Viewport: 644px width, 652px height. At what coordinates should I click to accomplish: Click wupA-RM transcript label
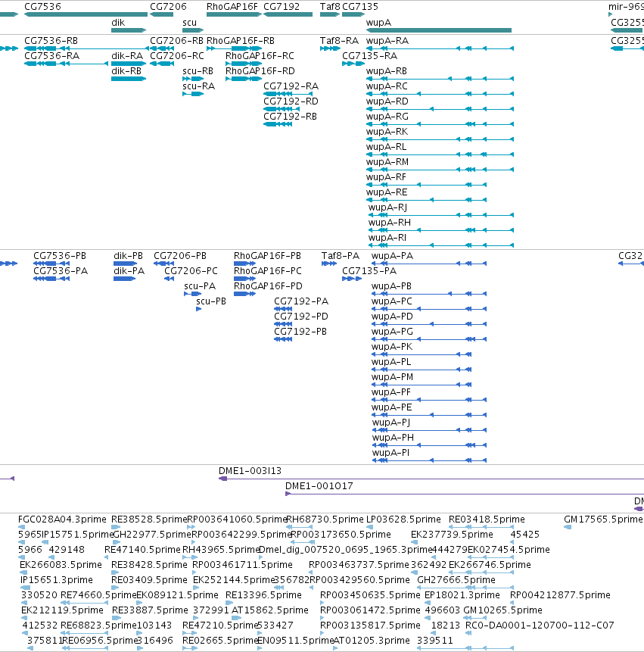(x=387, y=162)
